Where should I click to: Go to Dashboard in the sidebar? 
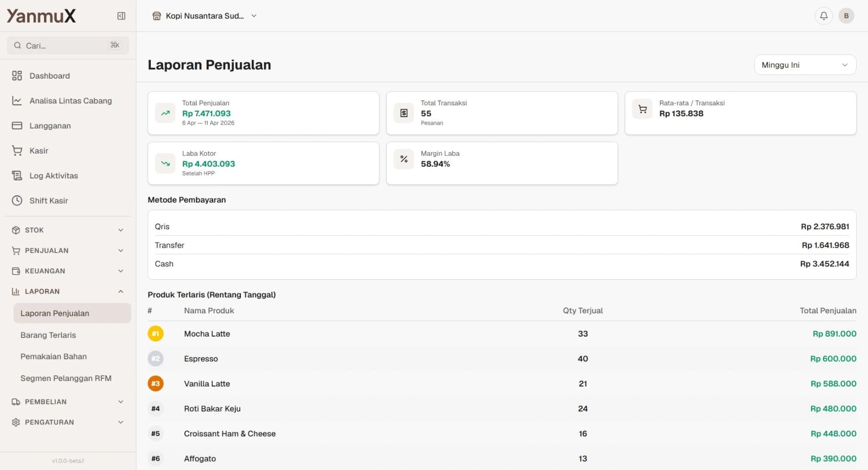click(x=49, y=76)
